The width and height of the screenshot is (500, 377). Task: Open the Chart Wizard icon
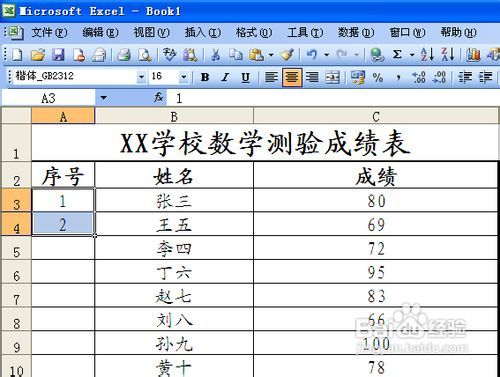[x=473, y=55]
